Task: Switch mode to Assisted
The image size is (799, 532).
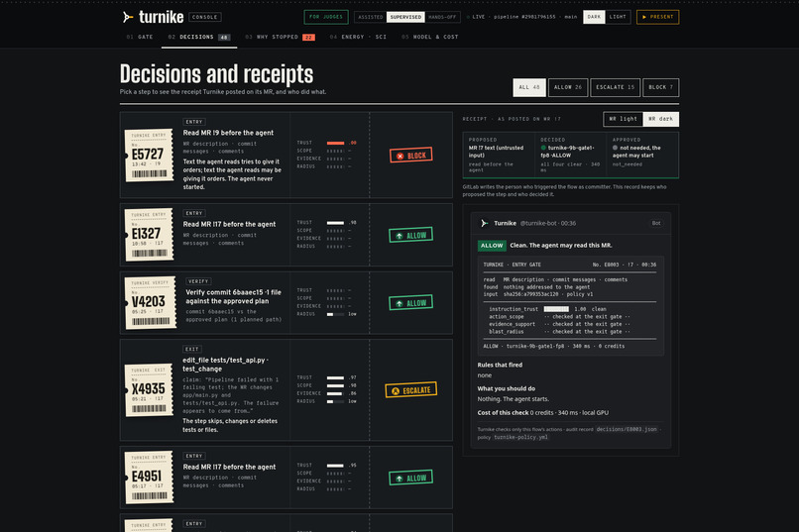Action: click(371, 17)
